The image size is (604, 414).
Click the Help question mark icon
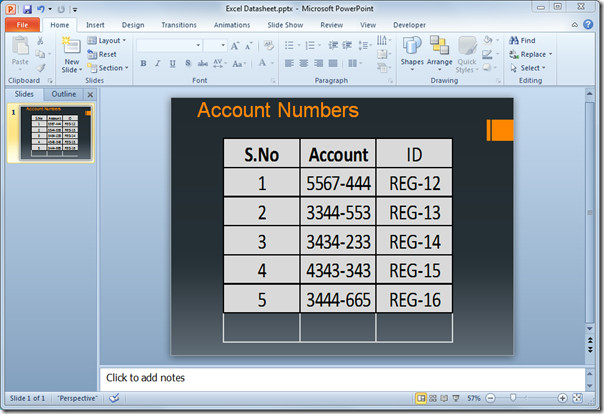point(588,25)
